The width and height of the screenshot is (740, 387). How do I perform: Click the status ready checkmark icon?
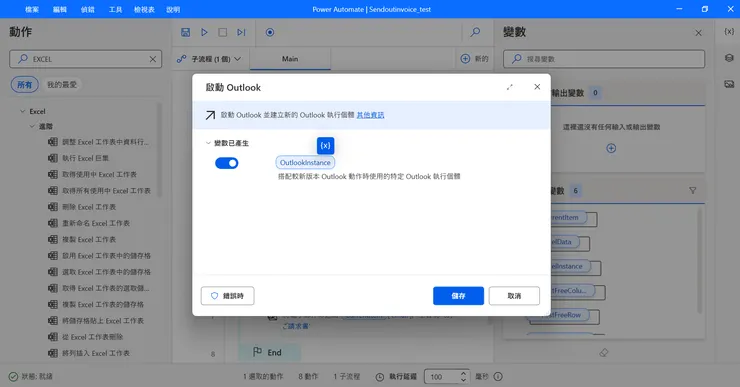point(13,377)
